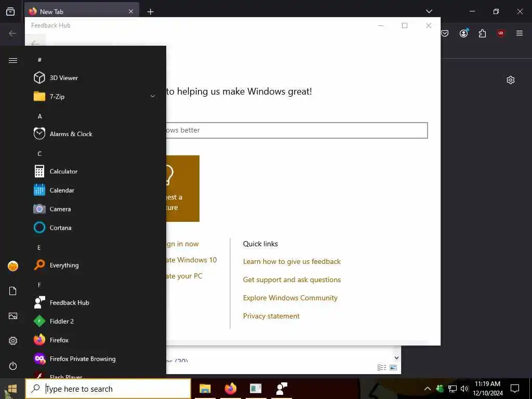Click the C letter group header
The height and width of the screenshot is (399, 532).
pos(39,154)
